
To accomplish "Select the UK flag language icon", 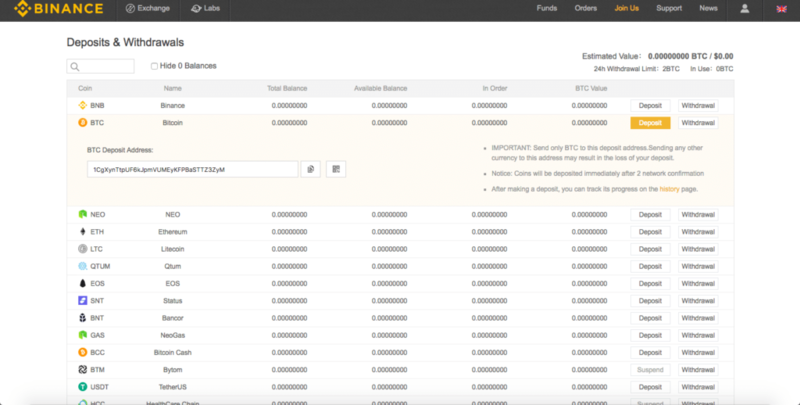I will coord(781,9).
